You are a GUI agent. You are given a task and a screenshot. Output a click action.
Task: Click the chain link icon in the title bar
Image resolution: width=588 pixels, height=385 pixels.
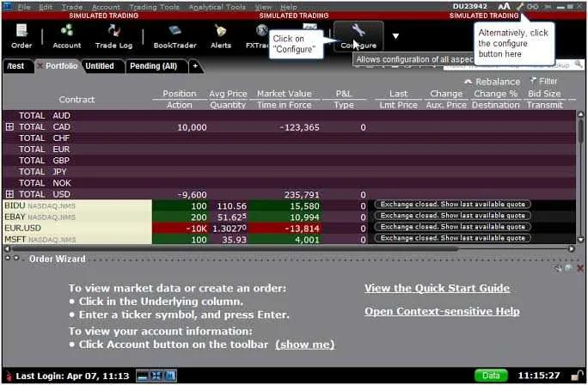tap(532, 6)
